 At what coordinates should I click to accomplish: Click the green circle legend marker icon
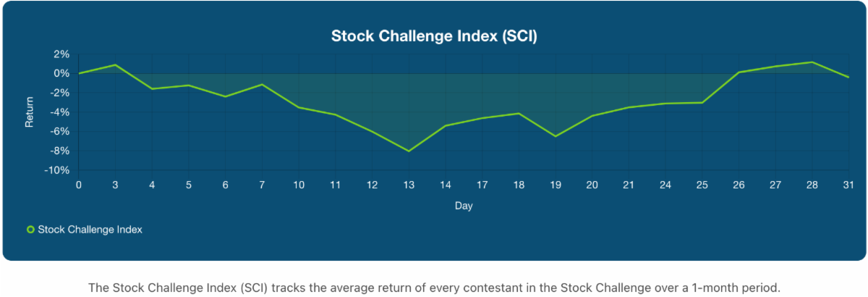click(30, 230)
